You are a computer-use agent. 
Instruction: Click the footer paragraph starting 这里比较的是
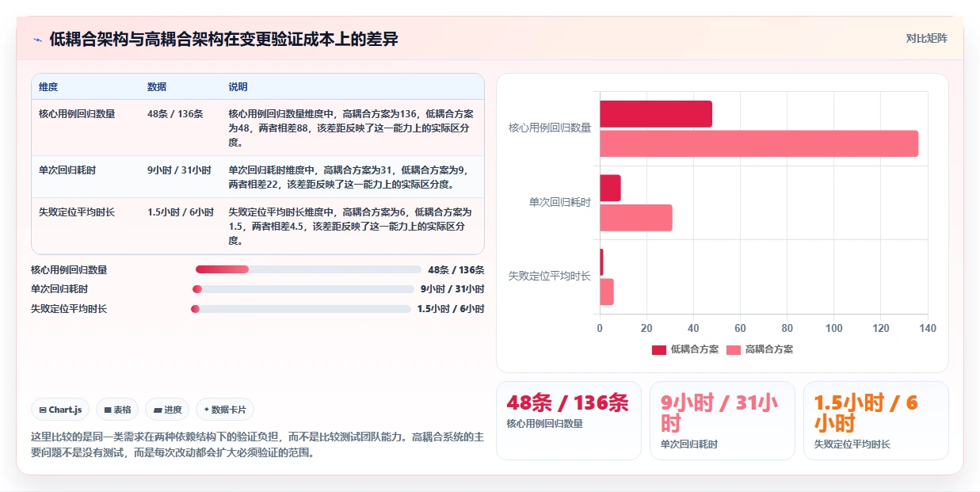point(257,444)
